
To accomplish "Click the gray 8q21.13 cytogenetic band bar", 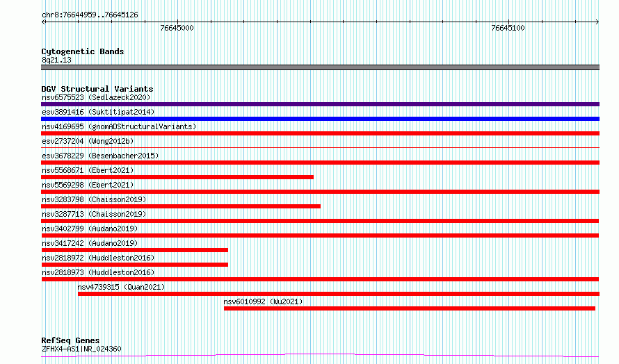I will [x=320, y=67].
